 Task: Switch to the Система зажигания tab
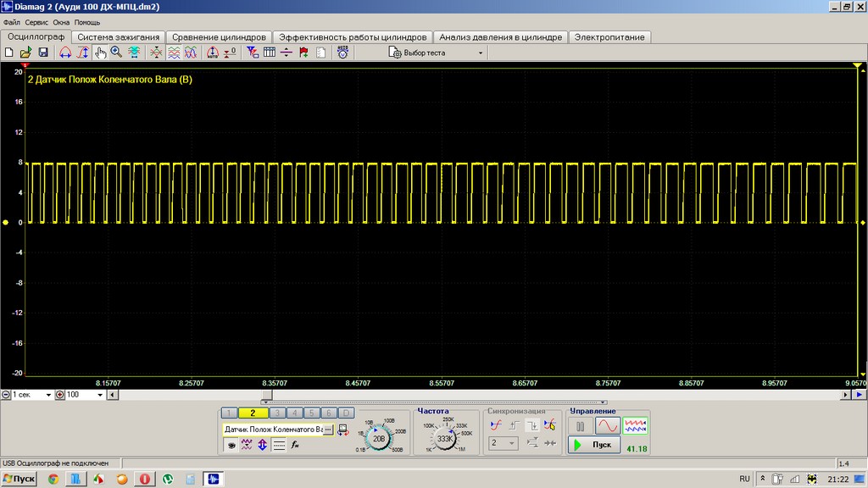point(119,37)
